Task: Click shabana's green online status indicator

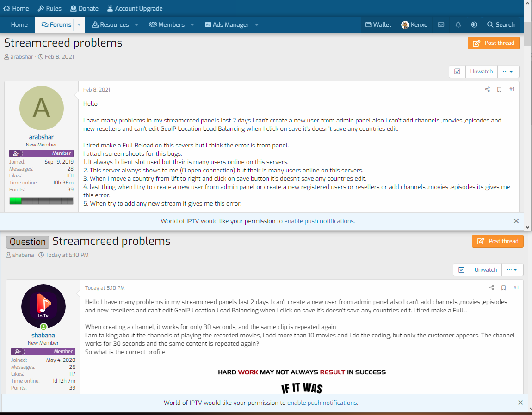Action: click(43, 327)
